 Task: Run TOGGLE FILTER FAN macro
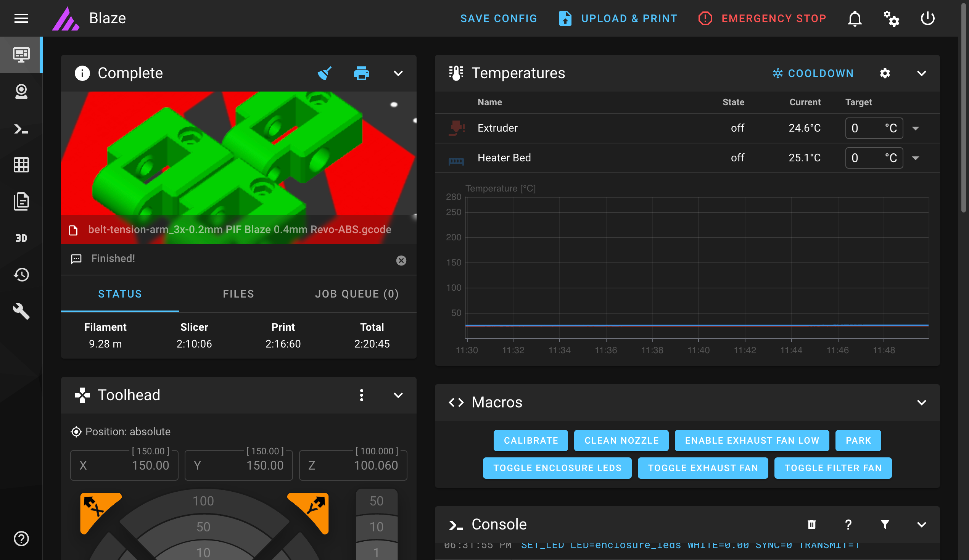(x=833, y=468)
